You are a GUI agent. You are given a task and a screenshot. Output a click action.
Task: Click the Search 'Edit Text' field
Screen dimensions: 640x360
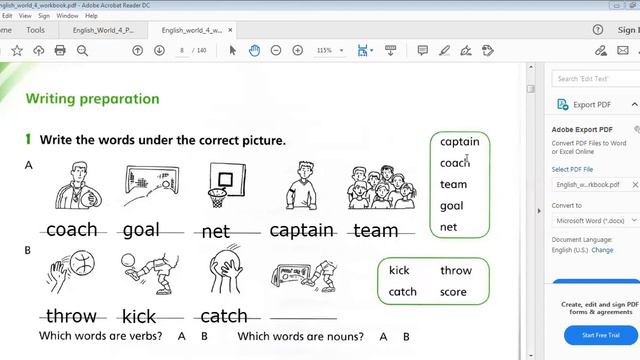point(596,79)
